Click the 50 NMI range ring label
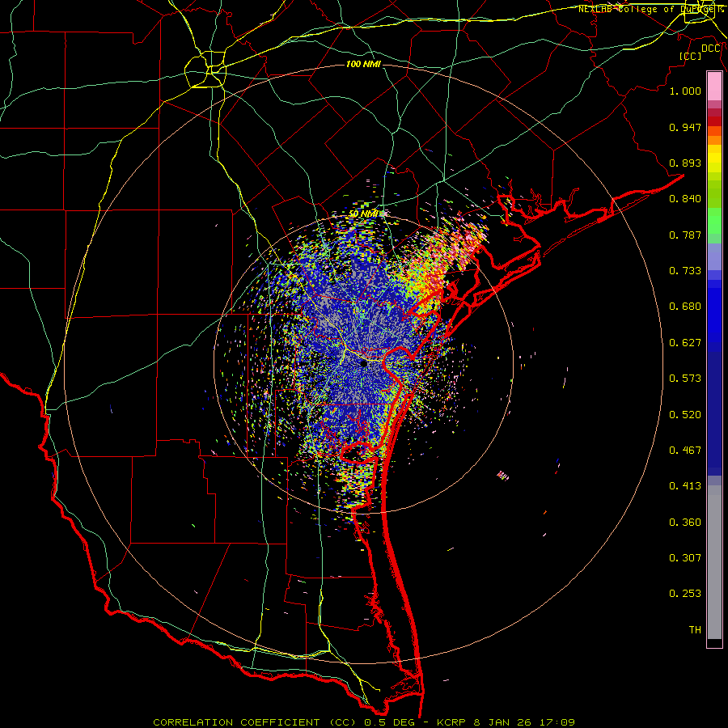Viewport: 728px width, 728px height. (363, 214)
